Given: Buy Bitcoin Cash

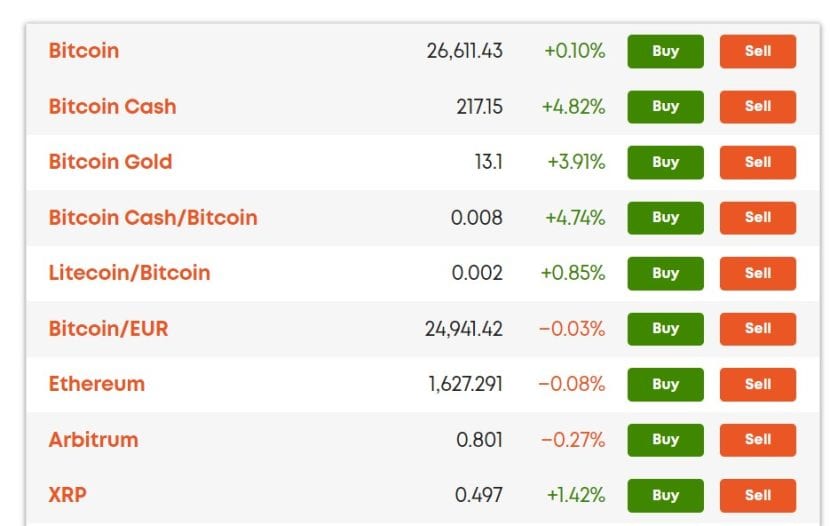Looking at the screenshot, I should 665,107.
